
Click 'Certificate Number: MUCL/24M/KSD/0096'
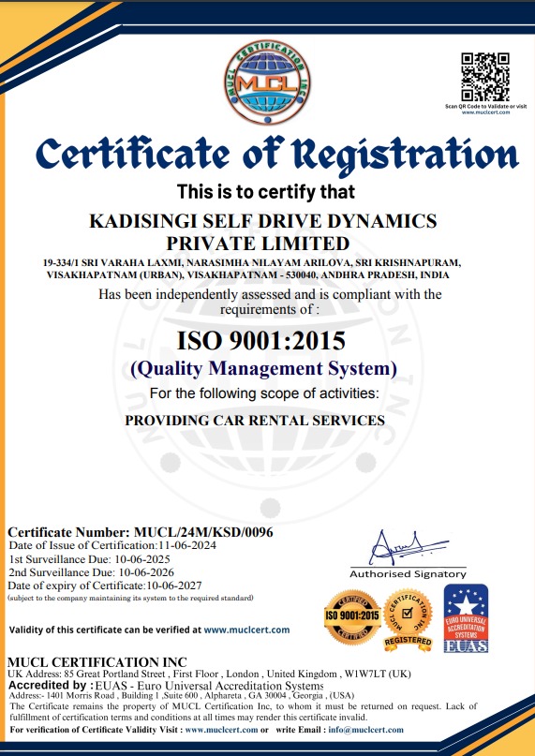pyautogui.click(x=141, y=532)
